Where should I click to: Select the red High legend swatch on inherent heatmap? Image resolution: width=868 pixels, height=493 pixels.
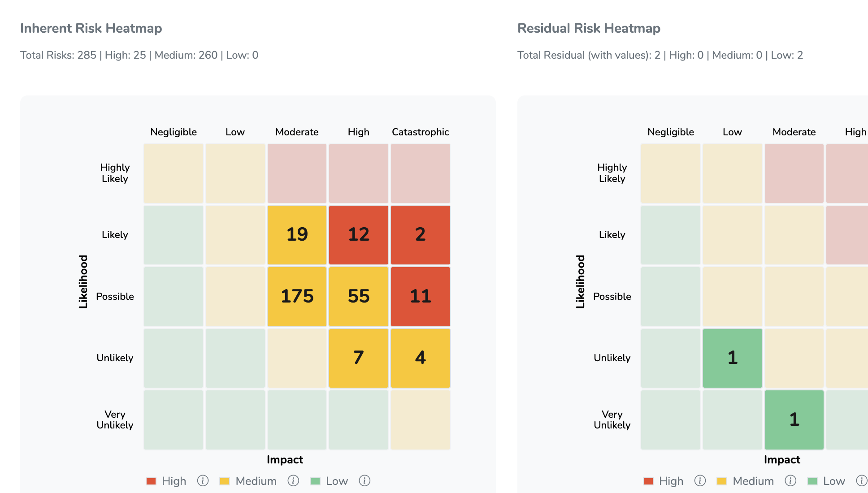tap(151, 481)
